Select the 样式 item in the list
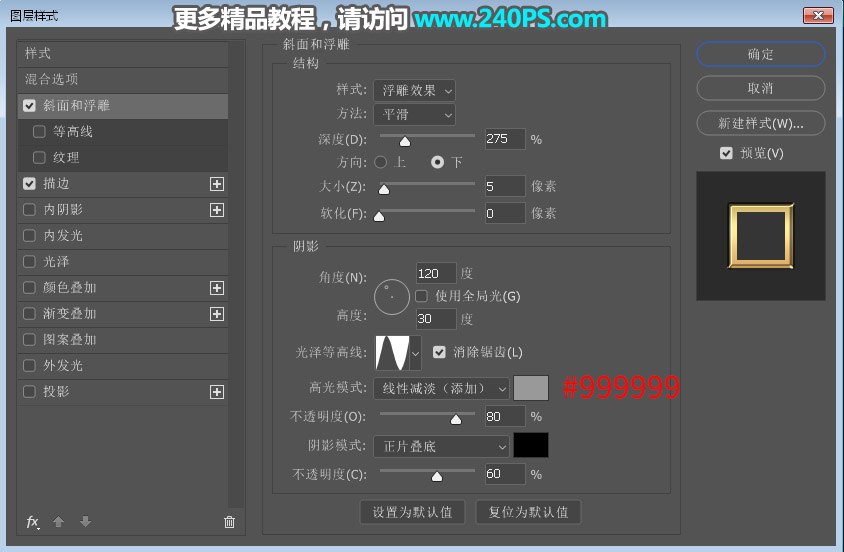Screen dimensions: 844x552 point(123,54)
